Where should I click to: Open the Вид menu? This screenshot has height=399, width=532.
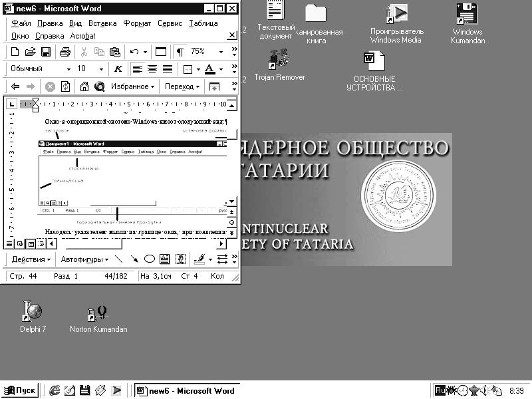(x=75, y=23)
